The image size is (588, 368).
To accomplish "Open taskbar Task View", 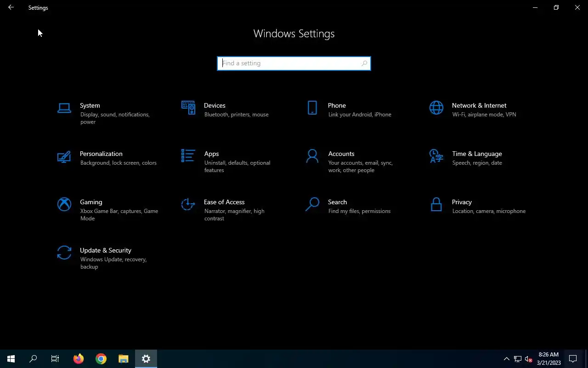I will point(55,359).
